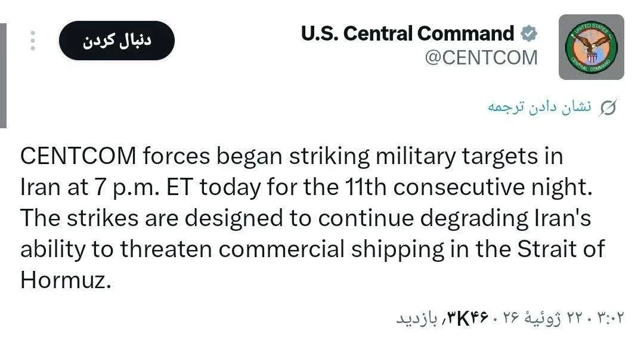Click the first word CENTCOM of the tweet
Image resolution: width=644 pixels, height=349 pixels.
tap(78, 156)
